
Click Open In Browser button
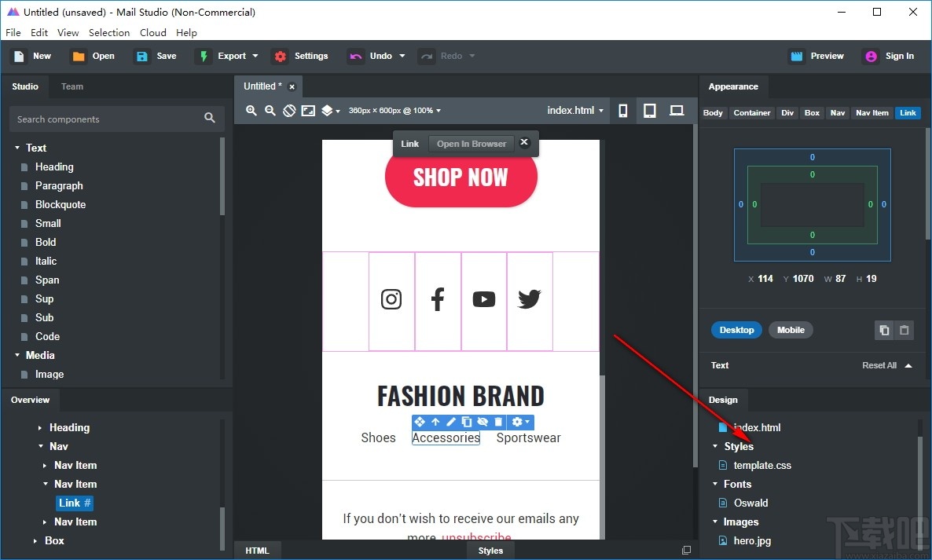472,144
